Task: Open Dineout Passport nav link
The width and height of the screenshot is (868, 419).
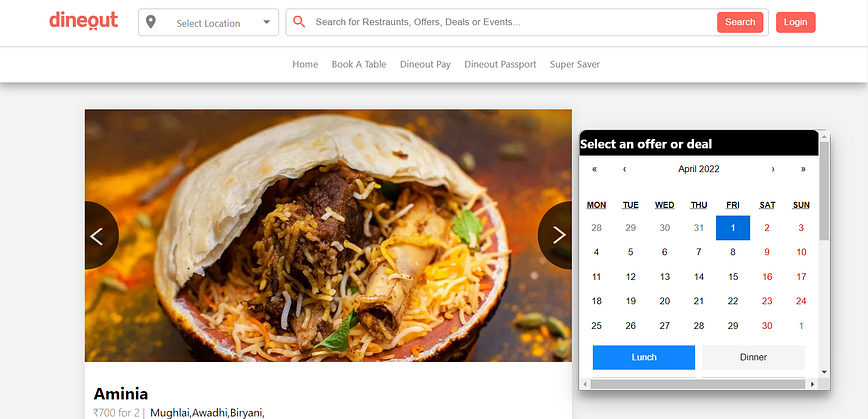Action: pyautogui.click(x=500, y=64)
